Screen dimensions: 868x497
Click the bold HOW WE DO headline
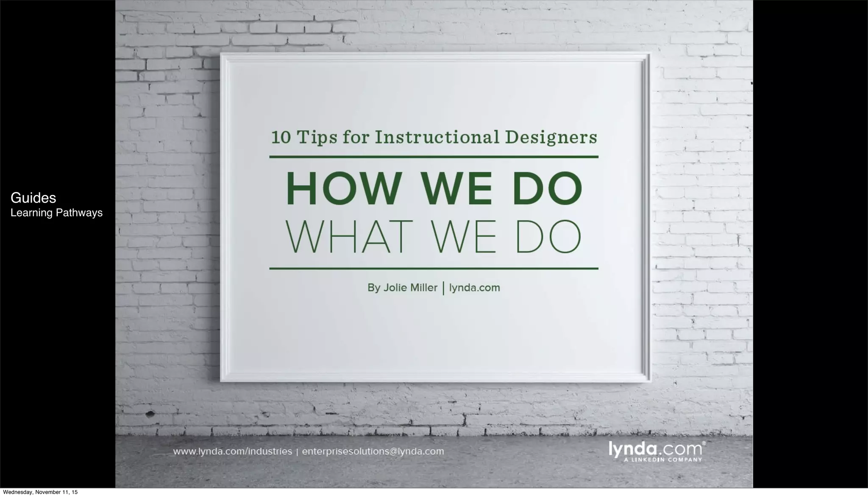point(434,189)
